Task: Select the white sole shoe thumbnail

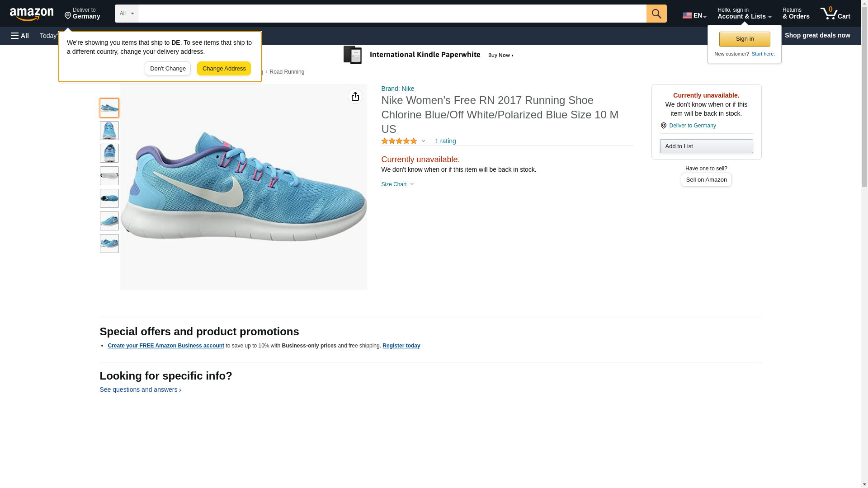Action: point(109,176)
